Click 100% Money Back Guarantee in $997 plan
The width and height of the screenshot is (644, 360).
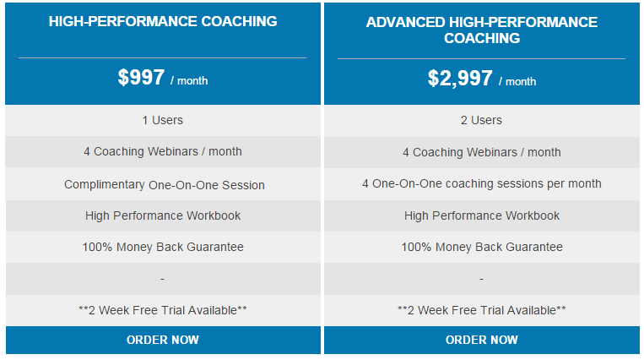point(163,247)
